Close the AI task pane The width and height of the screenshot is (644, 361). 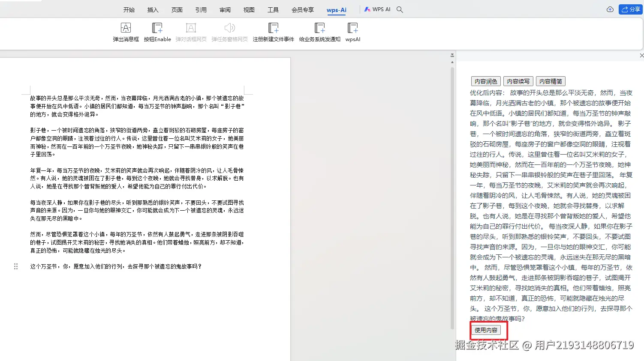coord(641,56)
